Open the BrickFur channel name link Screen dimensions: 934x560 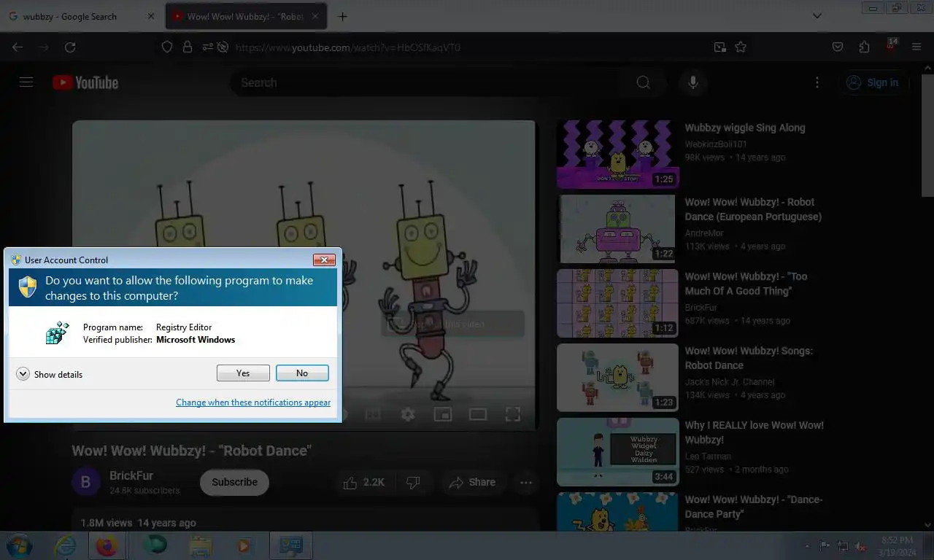(x=131, y=475)
